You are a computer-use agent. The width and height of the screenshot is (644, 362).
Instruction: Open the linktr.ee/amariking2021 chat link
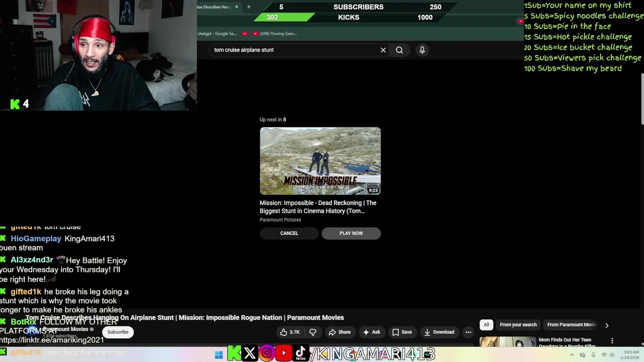coord(52,340)
